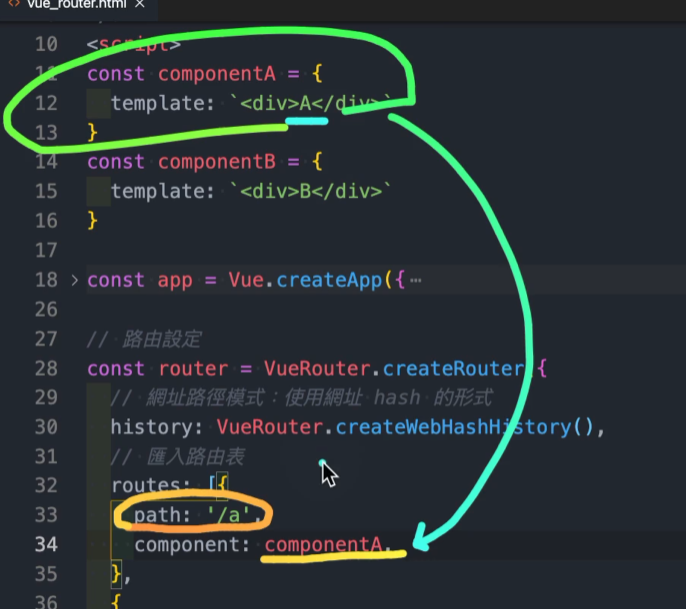Click line number 18 in the gutter
Viewport: 686px width, 609px height.
pos(46,280)
